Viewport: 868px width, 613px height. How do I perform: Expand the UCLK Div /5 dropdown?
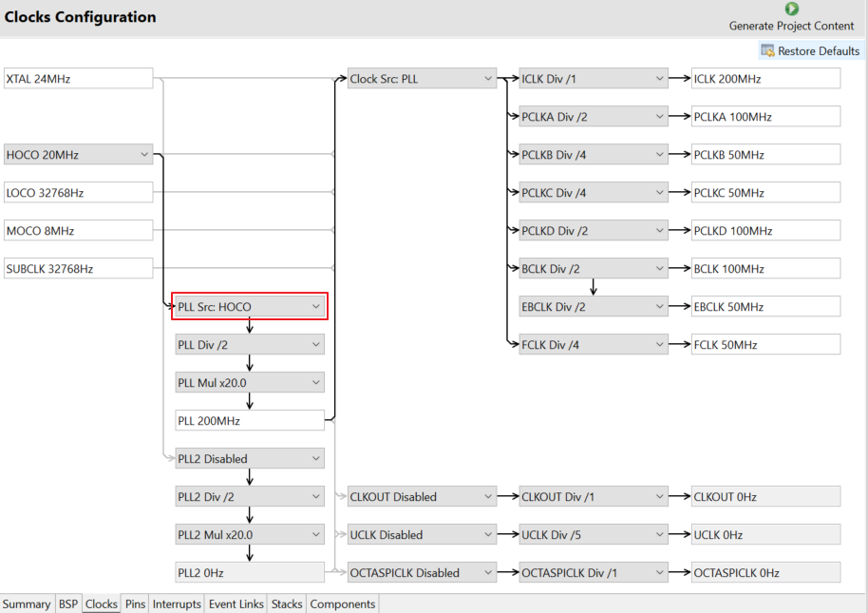pyautogui.click(x=659, y=535)
